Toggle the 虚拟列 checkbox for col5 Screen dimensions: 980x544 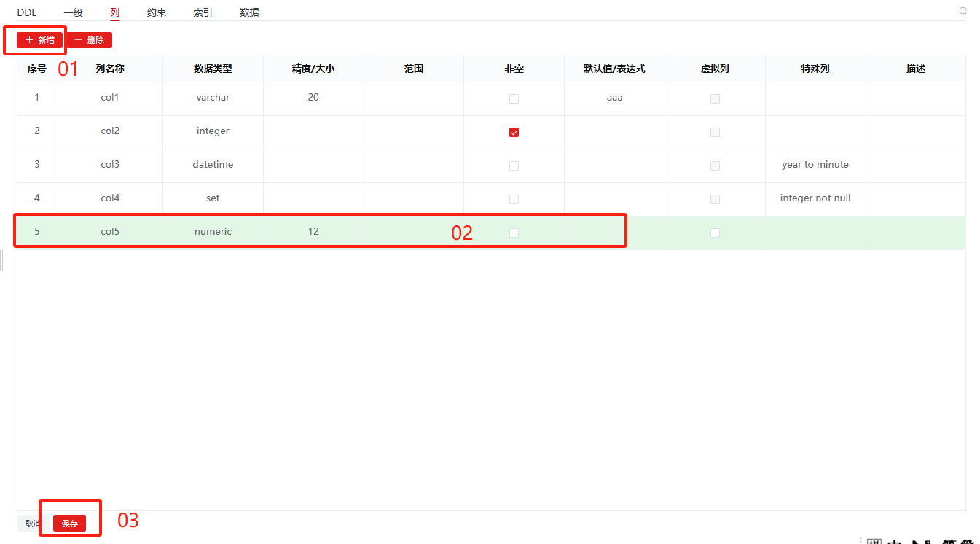pyautogui.click(x=715, y=233)
